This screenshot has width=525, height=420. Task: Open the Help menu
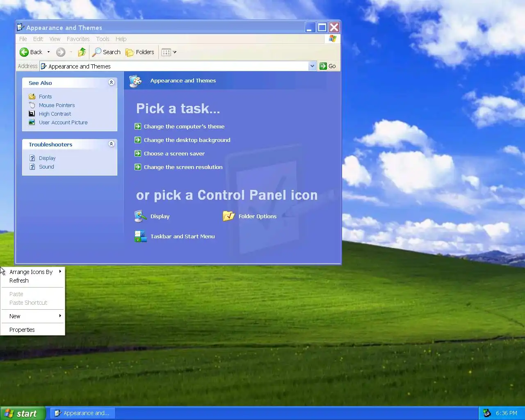tap(121, 39)
